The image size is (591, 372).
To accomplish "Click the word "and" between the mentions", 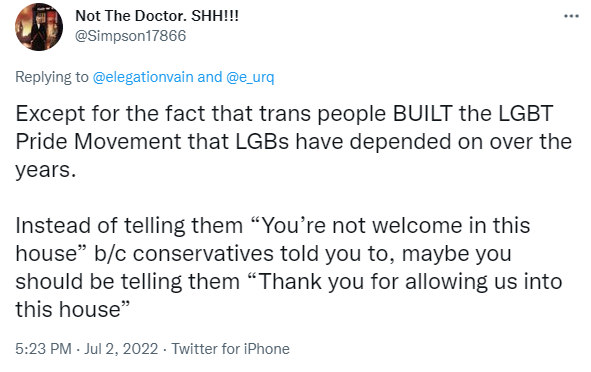I will coord(210,77).
